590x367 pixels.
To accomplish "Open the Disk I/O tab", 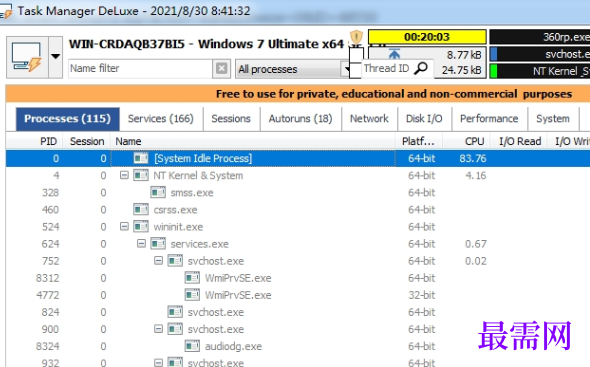I will point(424,119).
